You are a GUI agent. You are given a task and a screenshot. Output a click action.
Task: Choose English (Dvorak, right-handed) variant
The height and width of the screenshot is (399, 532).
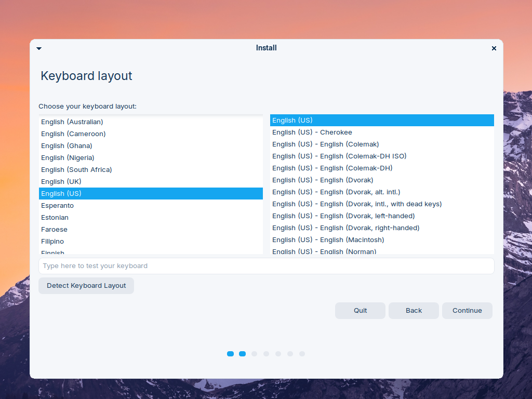point(382,228)
